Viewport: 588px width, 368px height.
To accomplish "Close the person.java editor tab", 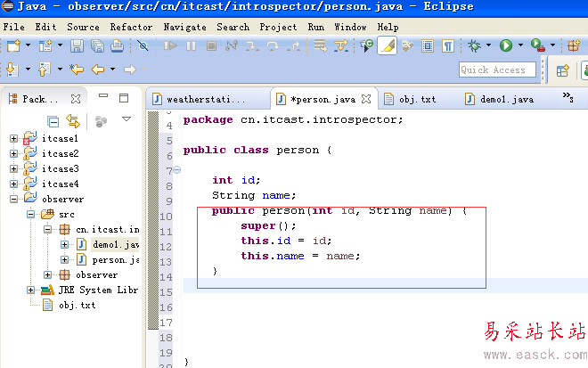I will pos(366,99).
